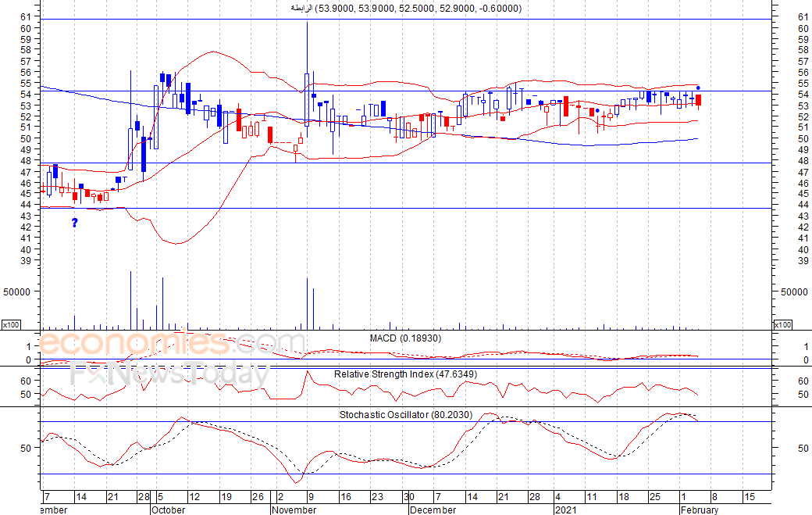Click the 50000 volume label on left
This screenshot has height=515, width=812.
tap(17, 291)
